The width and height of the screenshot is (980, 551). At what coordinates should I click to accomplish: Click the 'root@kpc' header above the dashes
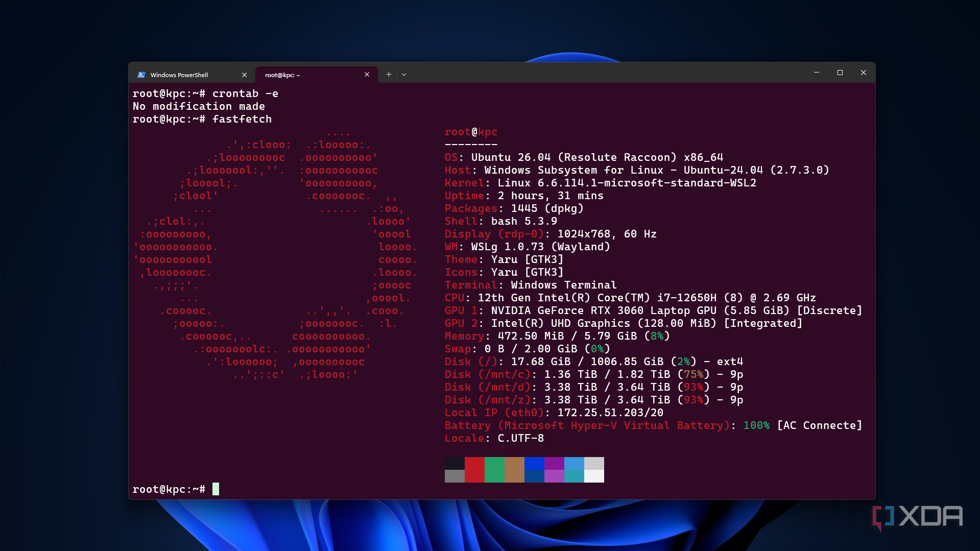471,132
